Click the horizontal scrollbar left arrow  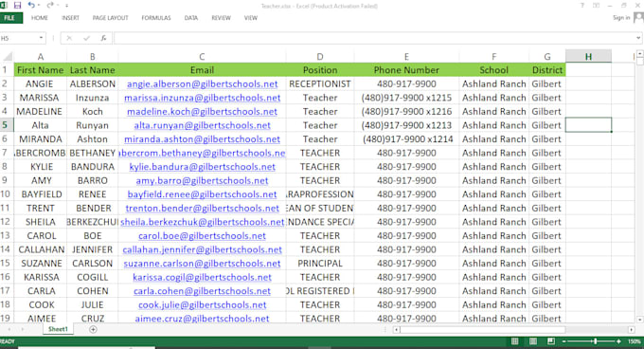tap(396, 330)
